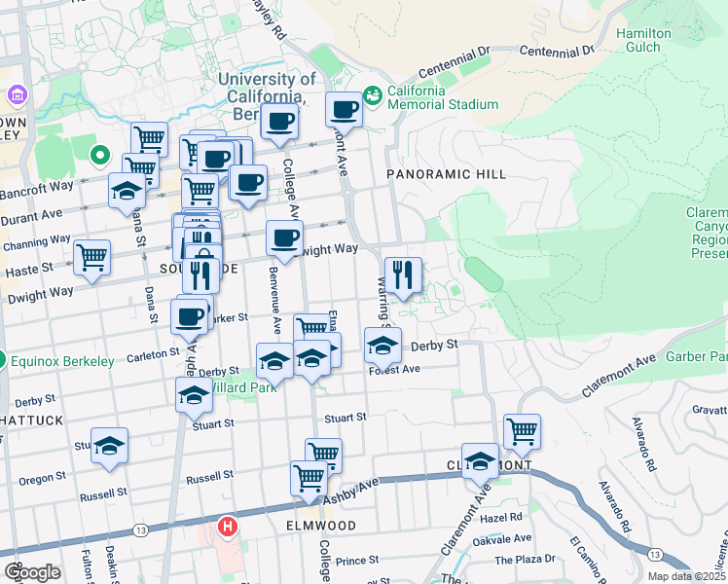728x584 pixels.
Task: Open the grocery cart marker near Etna St
Action: [311, 327]
